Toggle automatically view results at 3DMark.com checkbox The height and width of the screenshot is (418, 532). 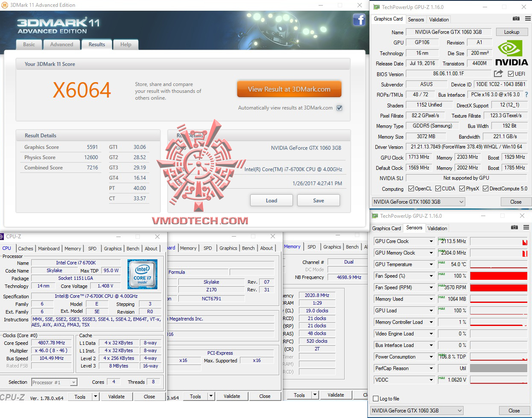(x=339, y=108)
